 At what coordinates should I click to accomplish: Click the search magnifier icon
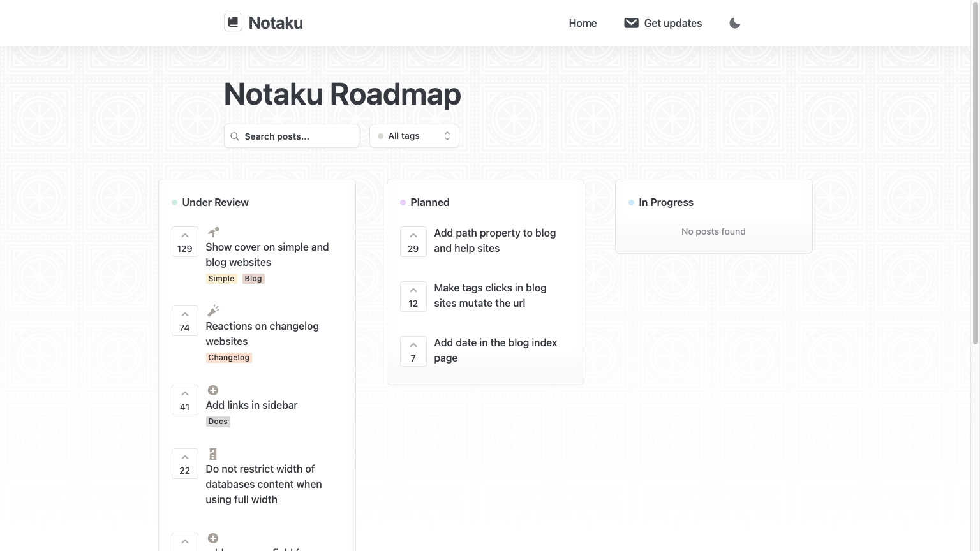coord(235,136)
